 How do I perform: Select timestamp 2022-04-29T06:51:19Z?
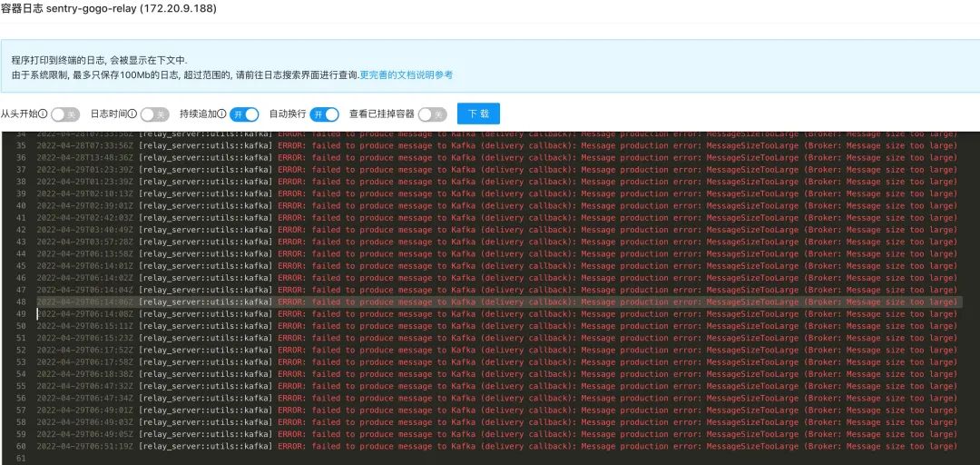click(84, 446)
